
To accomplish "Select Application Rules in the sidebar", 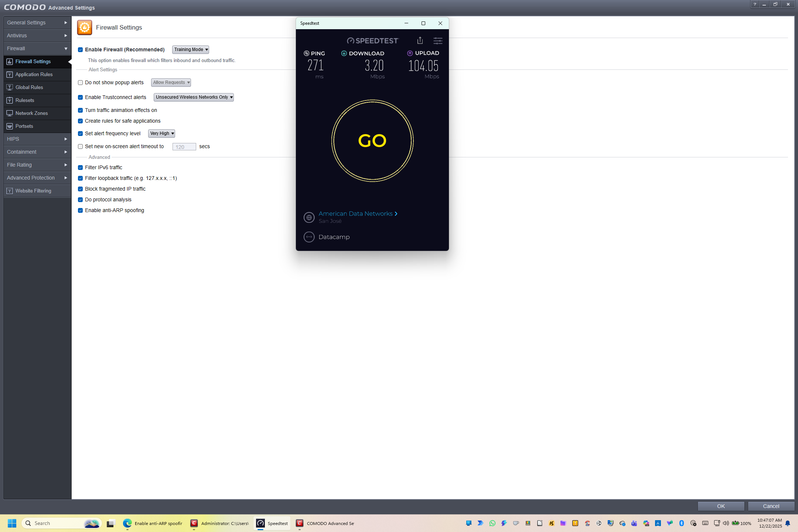I will (x=34, y=74).
